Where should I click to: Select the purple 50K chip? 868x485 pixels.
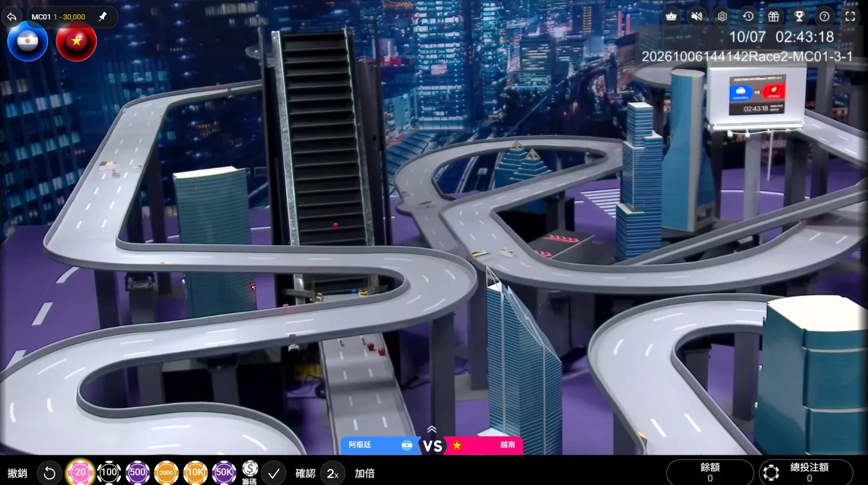[x=224, y=472]
